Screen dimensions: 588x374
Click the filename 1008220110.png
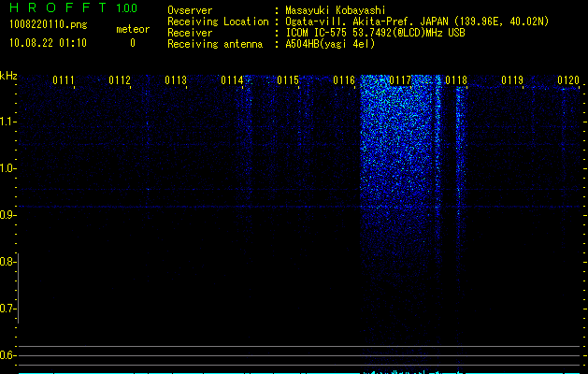[x=49, y=24]
